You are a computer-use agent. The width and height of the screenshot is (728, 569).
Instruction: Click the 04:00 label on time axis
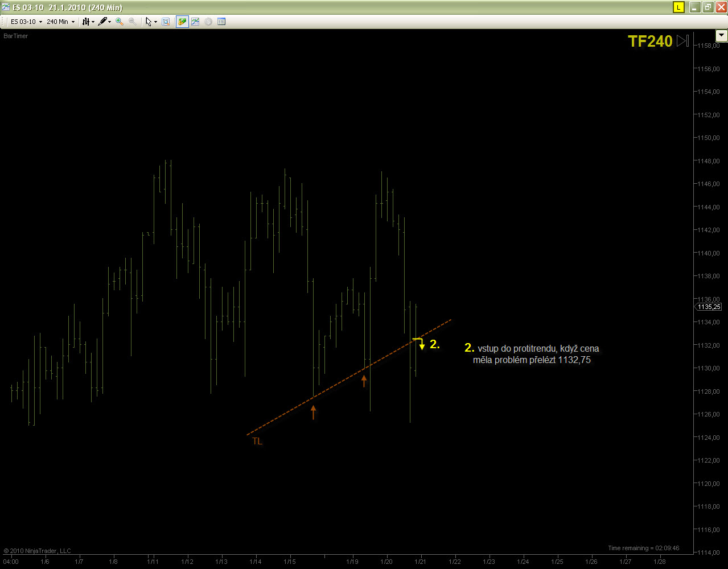pos(11,562)
